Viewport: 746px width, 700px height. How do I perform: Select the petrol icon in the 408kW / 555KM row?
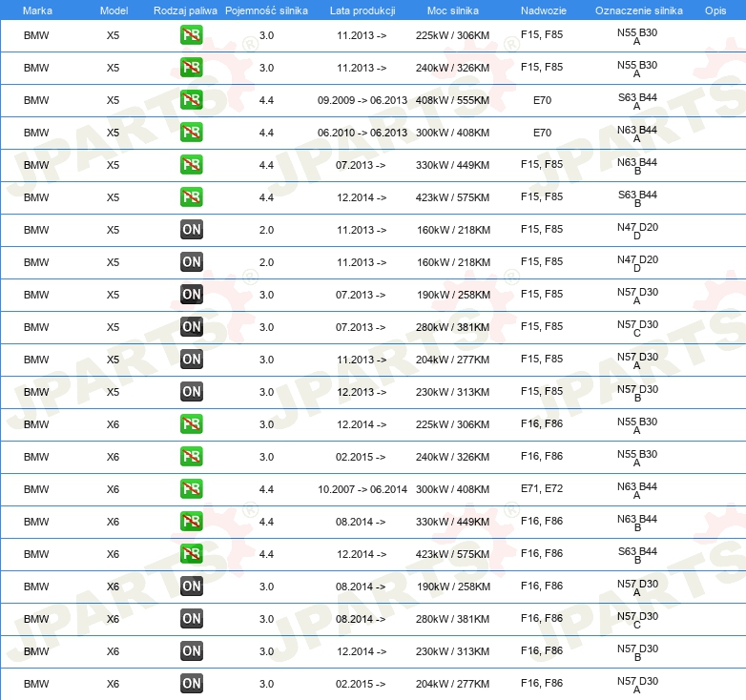pyautogui.click(x=191, y=100)
